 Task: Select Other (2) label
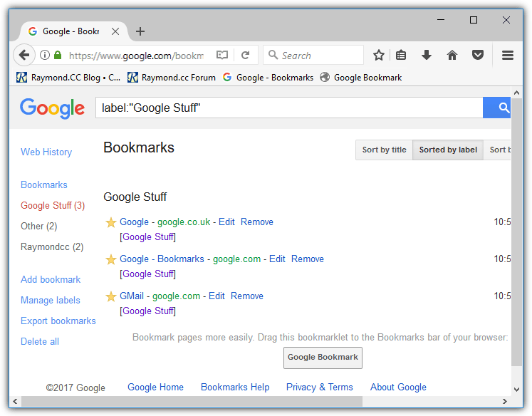coord(38,227)
